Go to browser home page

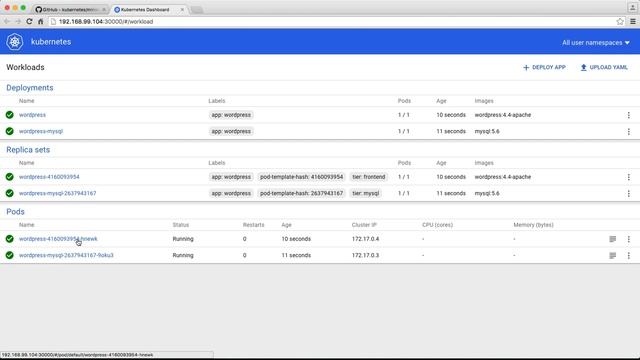point(40,21)
